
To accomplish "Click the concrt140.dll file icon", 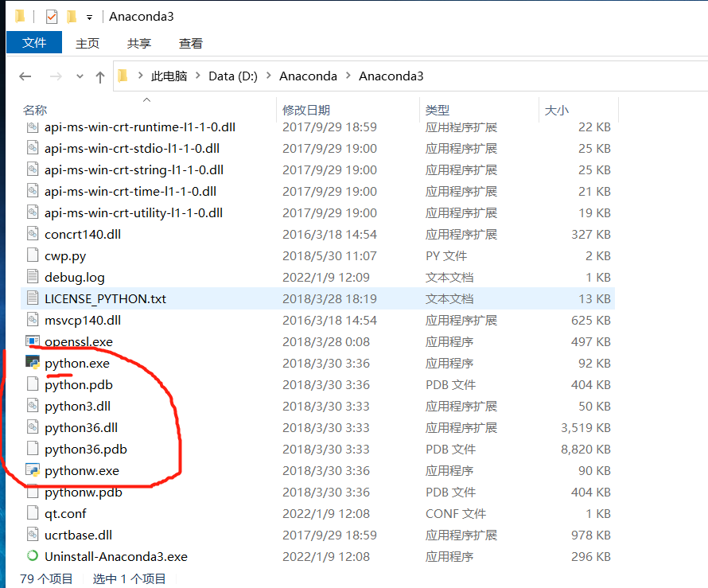I will click(x=33, y=233).
